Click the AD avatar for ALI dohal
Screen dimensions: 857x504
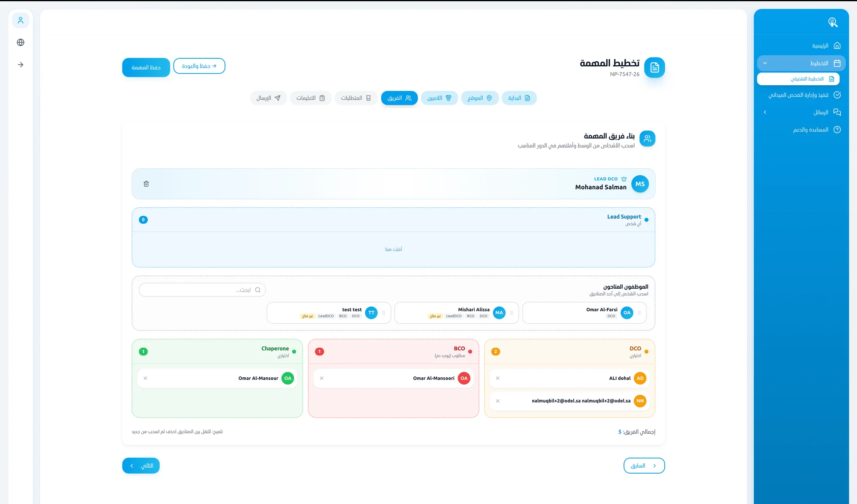pos(640,378)
